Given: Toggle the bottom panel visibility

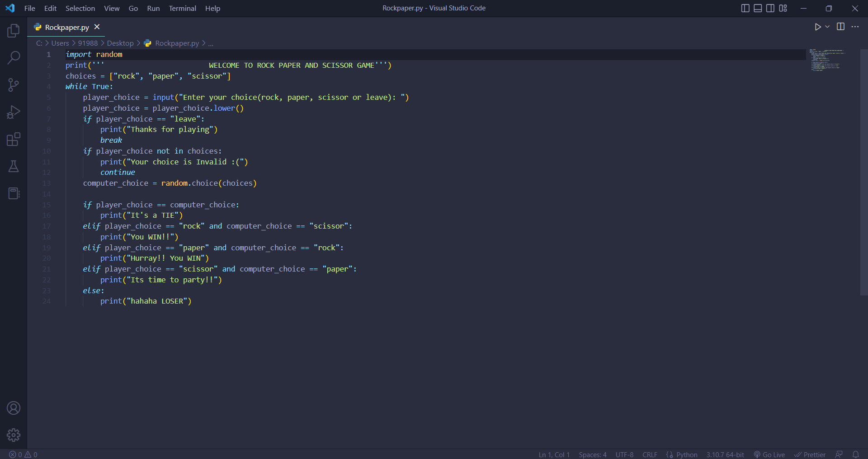Looking at the screenshot, I should pyautogui.click(x=757, y=8).
